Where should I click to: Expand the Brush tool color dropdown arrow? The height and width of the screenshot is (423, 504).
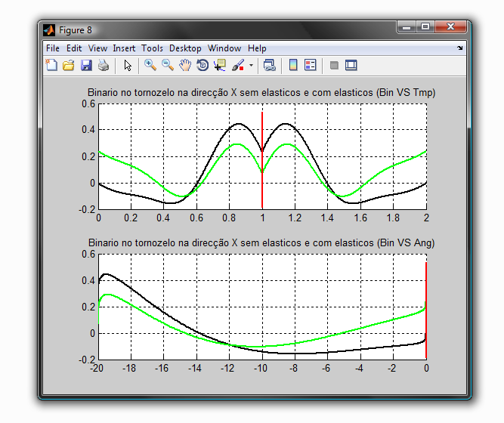(251, 66)
